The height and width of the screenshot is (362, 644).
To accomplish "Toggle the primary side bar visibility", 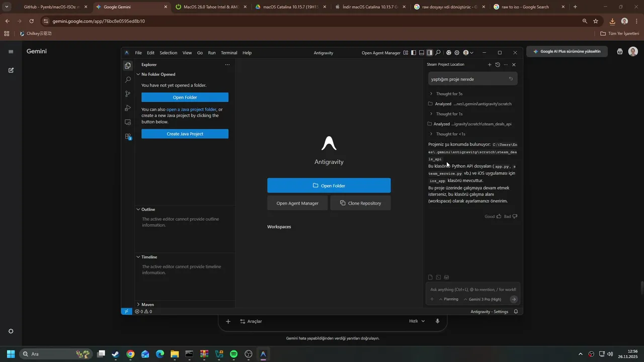I will [x=414, y=53].
